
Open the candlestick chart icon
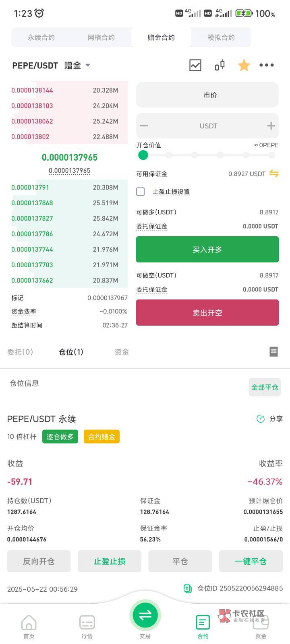pyautogui.click(x=220, y=65)
